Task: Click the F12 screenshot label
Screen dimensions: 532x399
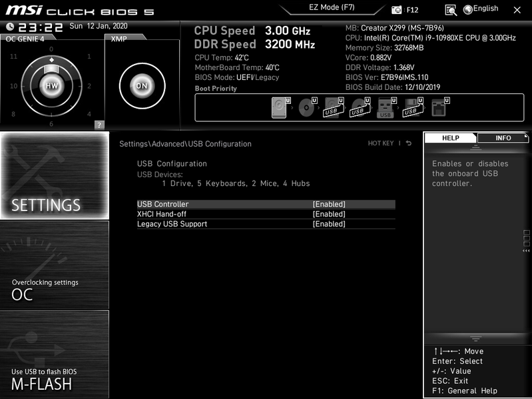Action: coord(412,10)
